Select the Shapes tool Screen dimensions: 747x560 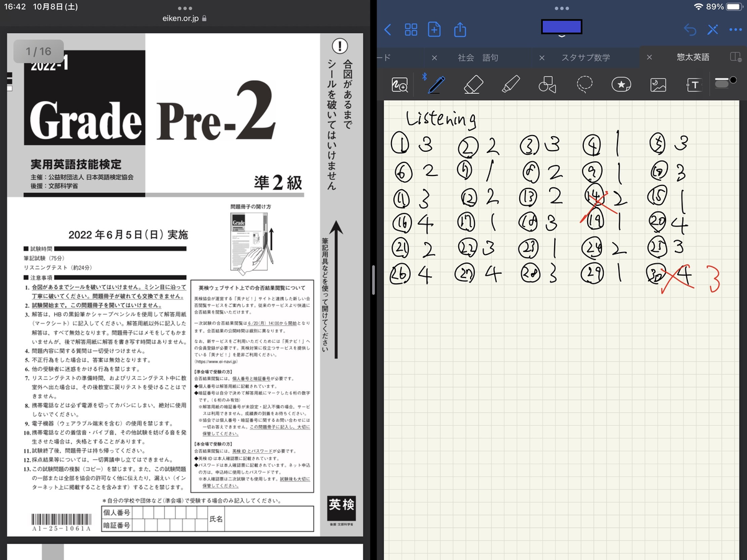click(547, 85)
